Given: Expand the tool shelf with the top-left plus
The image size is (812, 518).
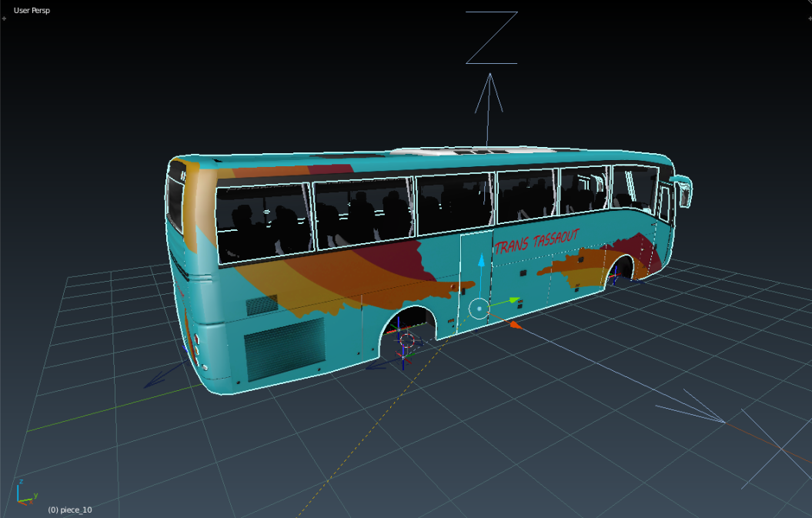Looking at the screenshot, I should [4, 18].
